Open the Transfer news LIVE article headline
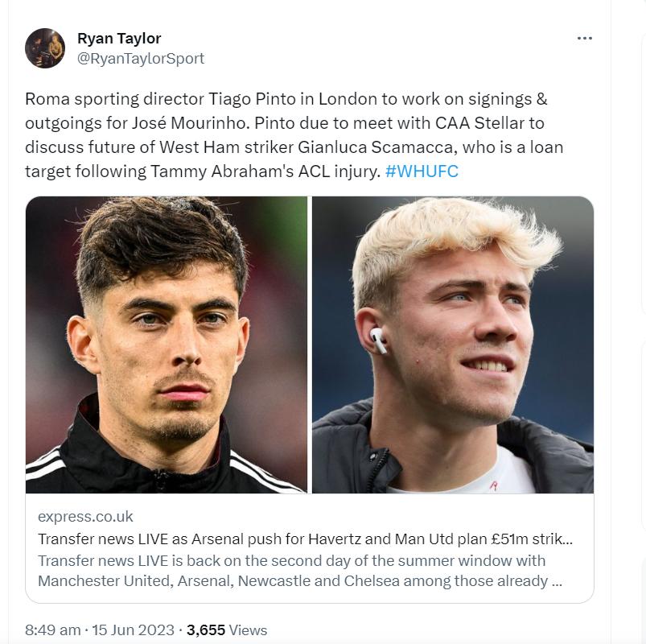 click(x=305, y=539)
